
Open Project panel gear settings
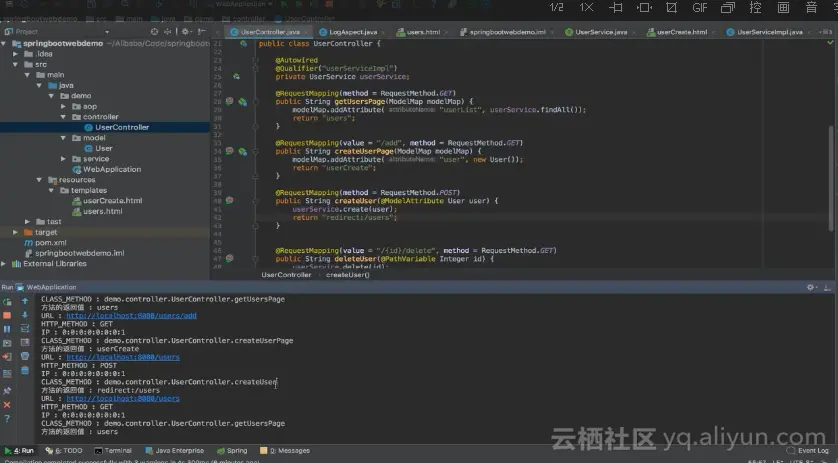click(185, 32)
